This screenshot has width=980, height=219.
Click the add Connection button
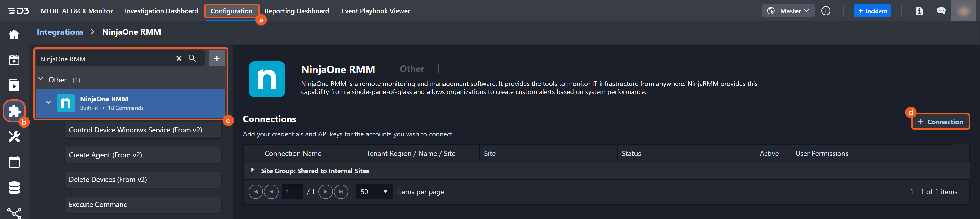[x=940, y=122]
